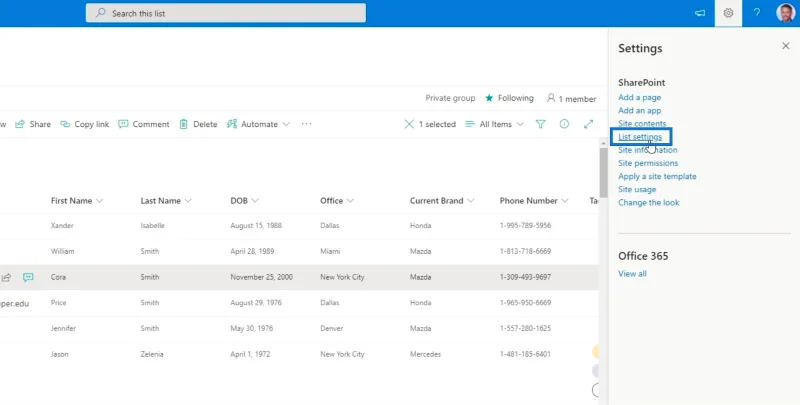Click November 25, 2000 date cell
The height and width of the screenshot is (405, 800).
point(262,277)
